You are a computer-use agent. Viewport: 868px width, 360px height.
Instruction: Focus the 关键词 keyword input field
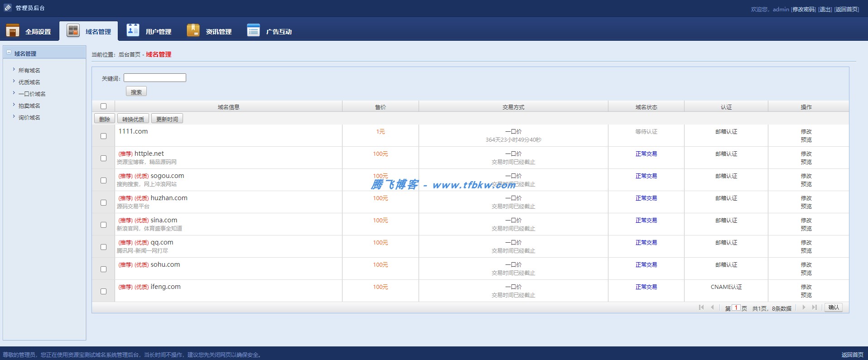point(155,77)
